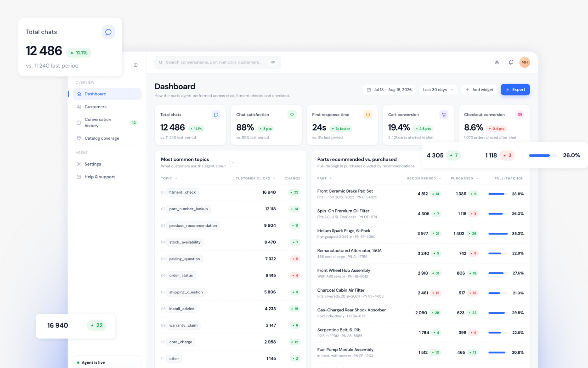Click the core_charge topic chip

(181, 342)
